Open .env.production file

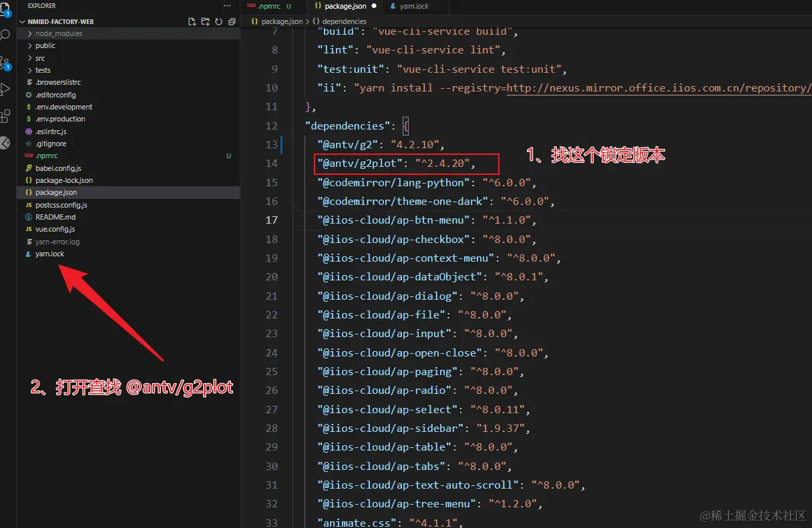[x=128, y=119]
